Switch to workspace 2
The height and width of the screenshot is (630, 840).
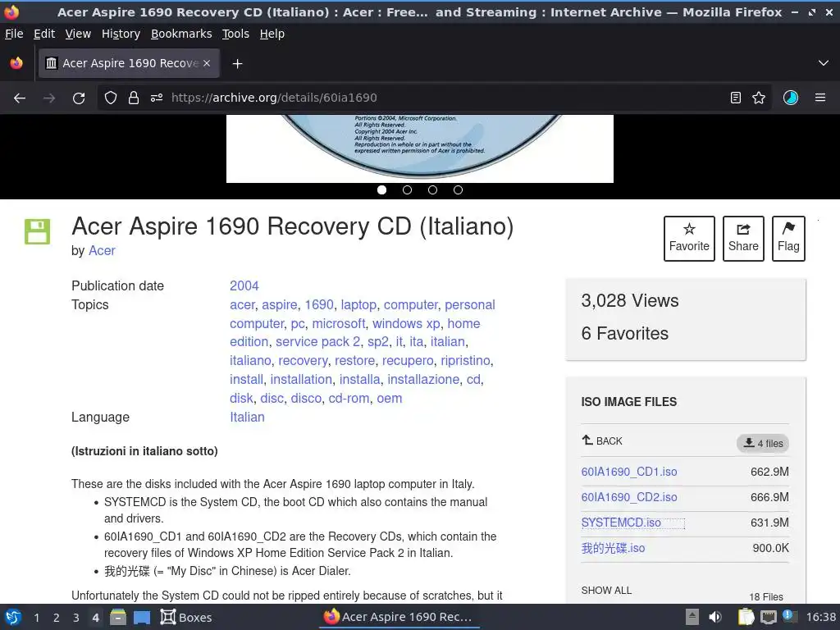pos(57,618)
